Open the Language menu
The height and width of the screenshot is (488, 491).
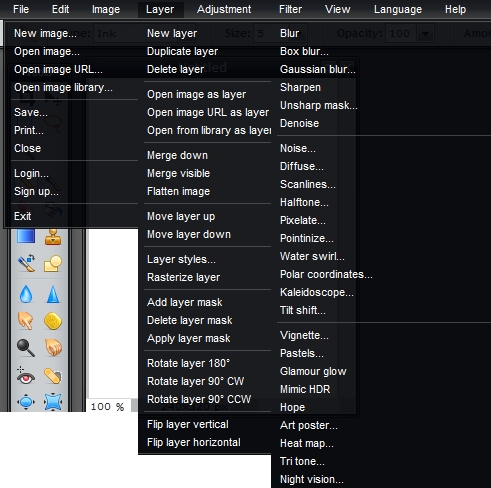click(x=398, y=9)
